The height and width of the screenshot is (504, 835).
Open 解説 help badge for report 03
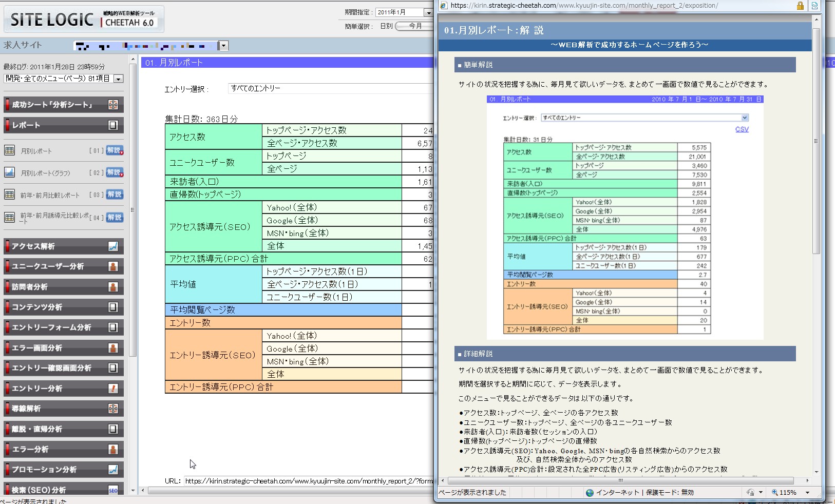[115, 195]
